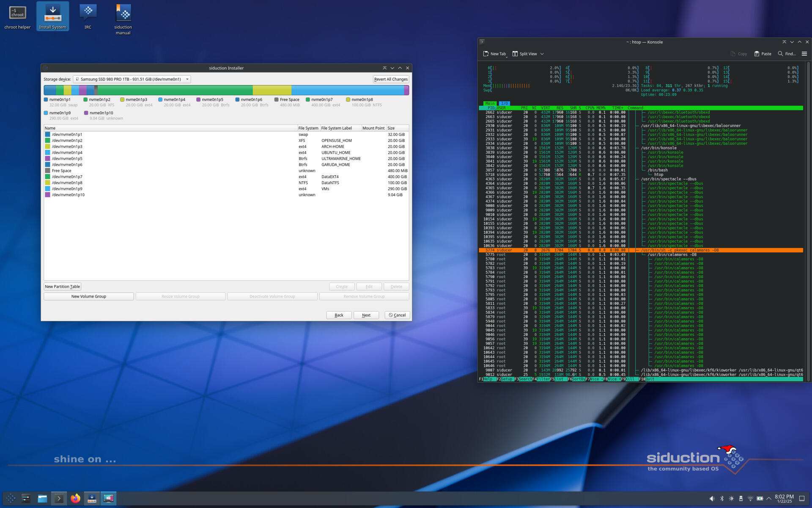Toggle Keep Above on the Konsole window
Screen dimensions: 812x508
tap(784, 42)
